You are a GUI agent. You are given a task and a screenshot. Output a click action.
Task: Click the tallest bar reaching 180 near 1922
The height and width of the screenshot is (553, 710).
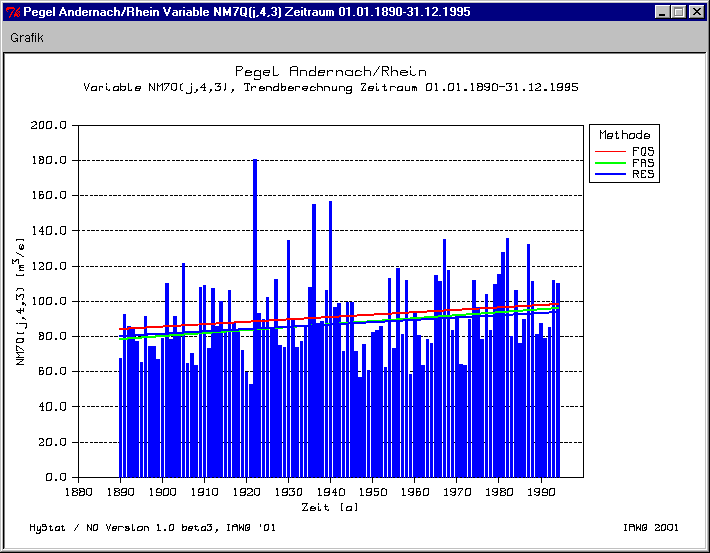point(255,317)
